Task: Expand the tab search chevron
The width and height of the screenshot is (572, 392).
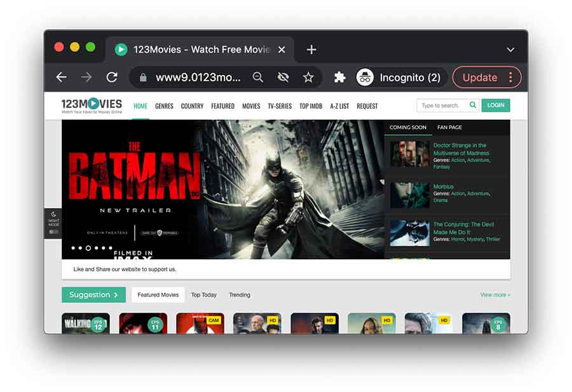Action: coord(510,50)
